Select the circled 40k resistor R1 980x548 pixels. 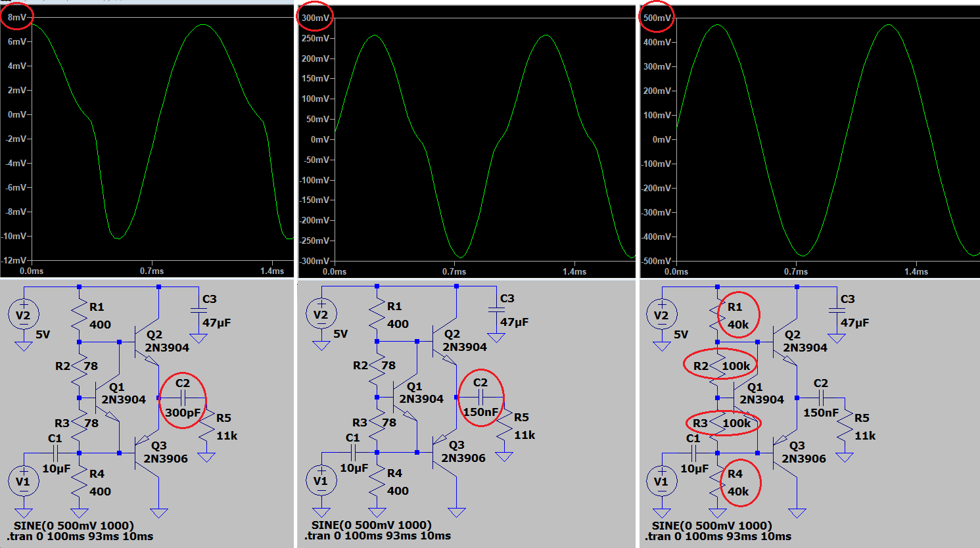[x=737, y=314]
